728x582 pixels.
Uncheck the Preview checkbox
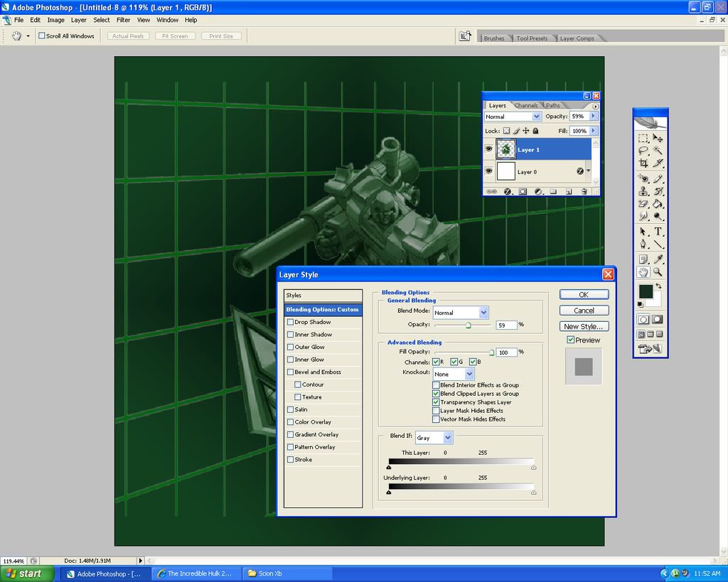point(571,340)
